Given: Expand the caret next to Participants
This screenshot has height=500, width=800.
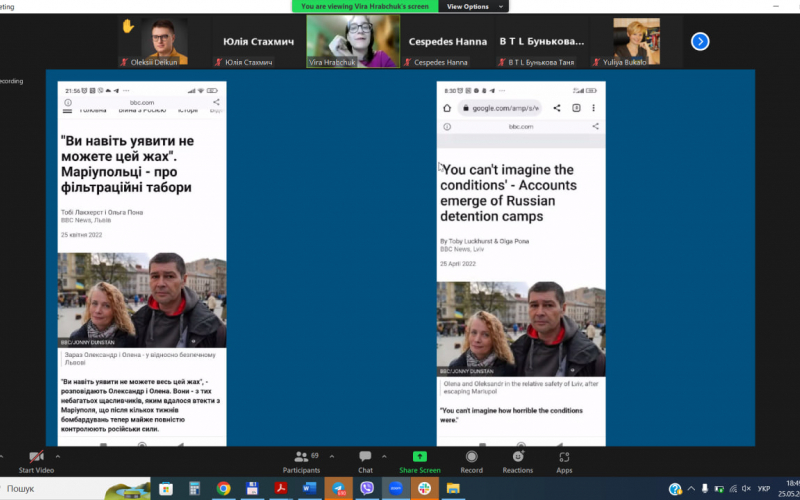Looking at the screenshot, I should coord(332,457).
